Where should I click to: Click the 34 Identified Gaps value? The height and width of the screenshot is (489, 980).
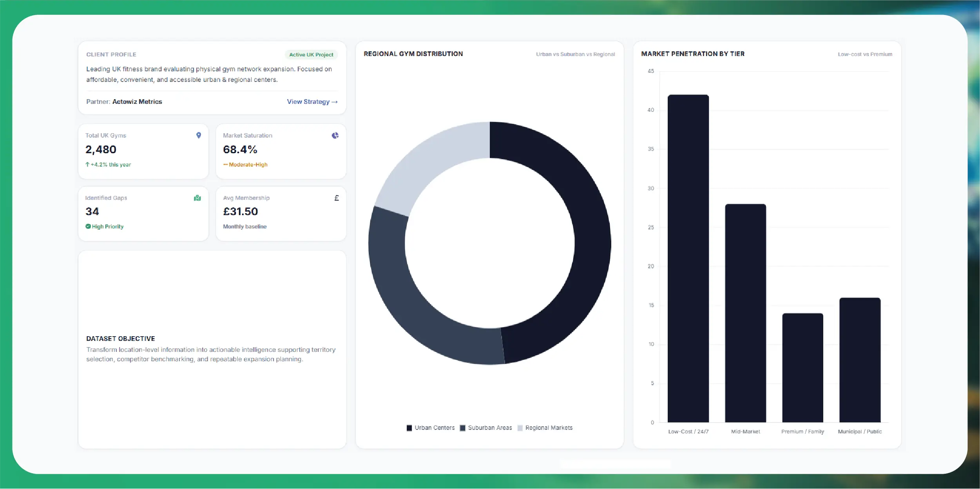coord(92,212)
